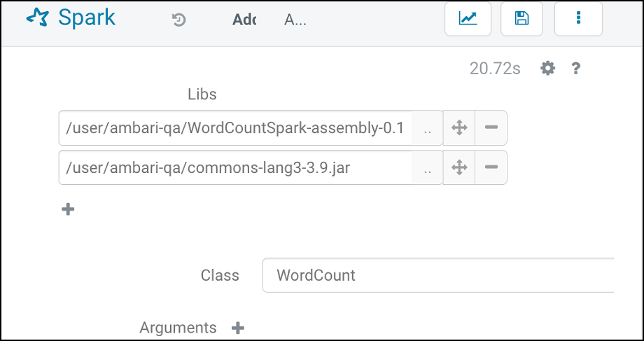Click move handle for commons-lang3 lib
The height and width of the screenshot is (341, 644).
[x=459, y=167]
